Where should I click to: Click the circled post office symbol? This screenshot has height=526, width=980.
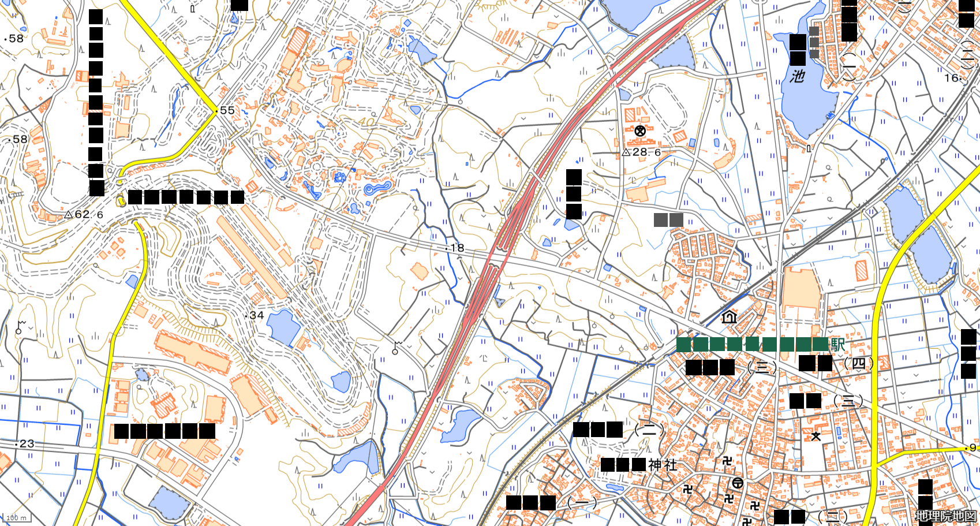pos(738,483)
